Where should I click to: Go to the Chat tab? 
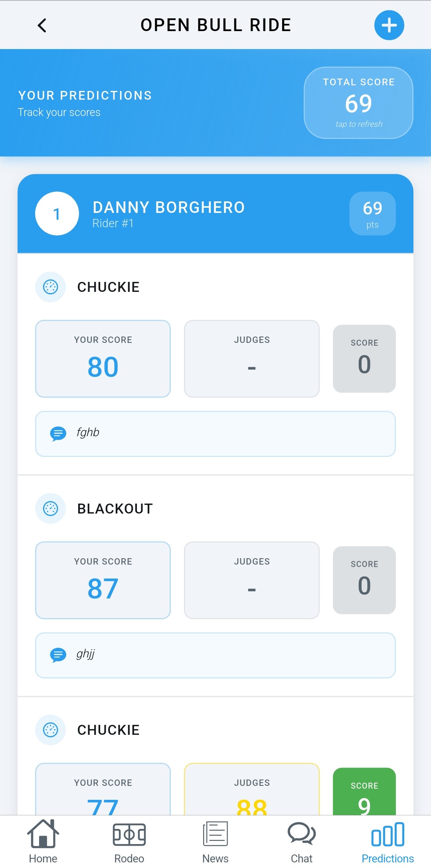tap(302, 841)
